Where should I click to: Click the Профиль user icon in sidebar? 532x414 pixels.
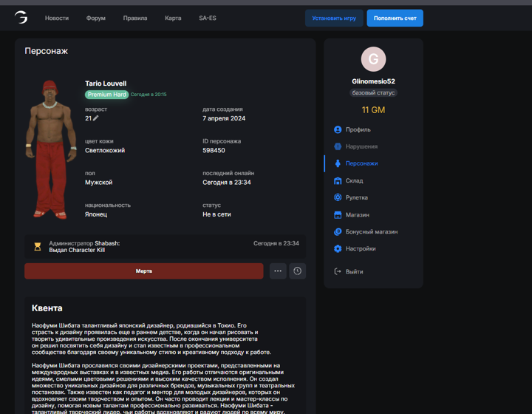[x=338, y=129]
